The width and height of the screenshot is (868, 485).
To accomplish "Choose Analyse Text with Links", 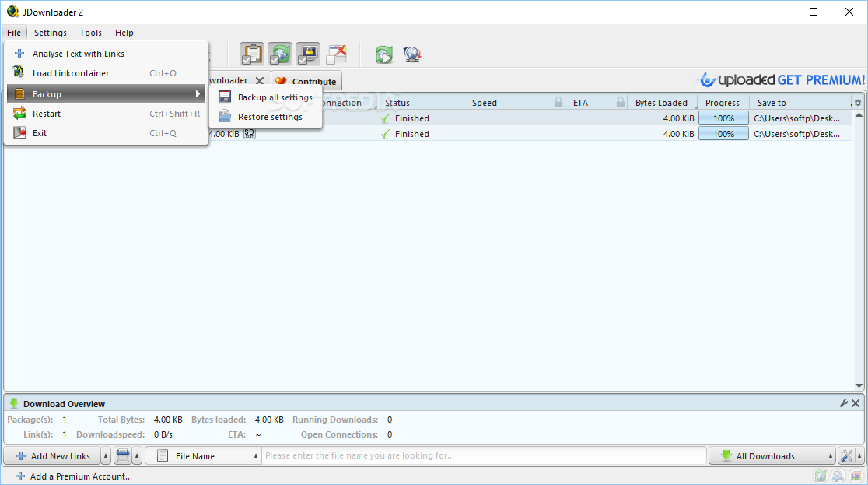I will [106, 54].
